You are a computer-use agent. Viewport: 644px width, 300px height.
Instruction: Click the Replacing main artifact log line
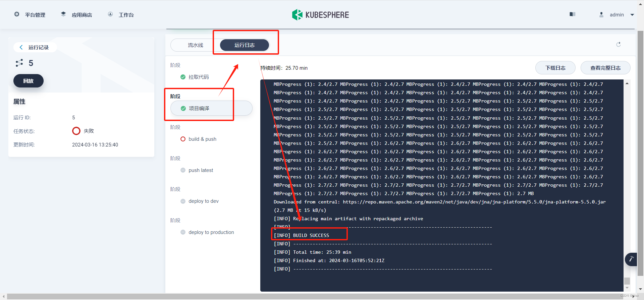point(348,219)
